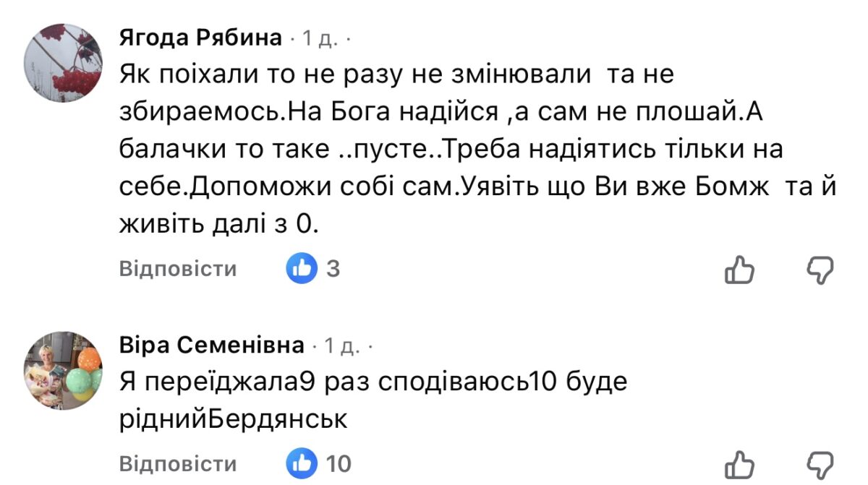Open the blue reaction icon showing 10 likes

(302, 463)
